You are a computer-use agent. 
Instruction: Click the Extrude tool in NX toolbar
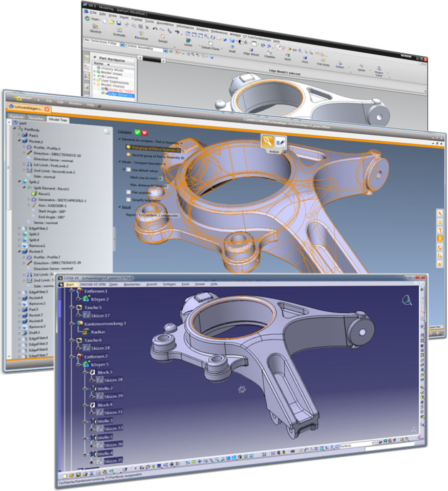(x=119, y=30)
